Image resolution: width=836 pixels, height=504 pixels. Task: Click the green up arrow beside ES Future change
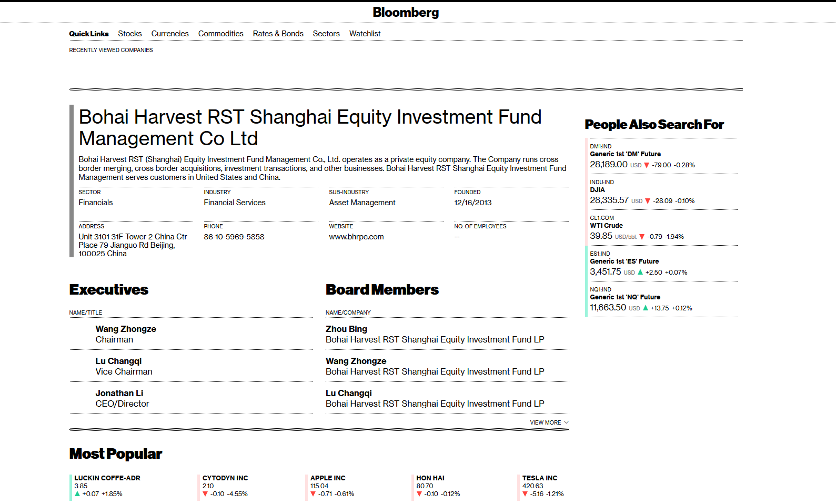[x=640, y=273]
